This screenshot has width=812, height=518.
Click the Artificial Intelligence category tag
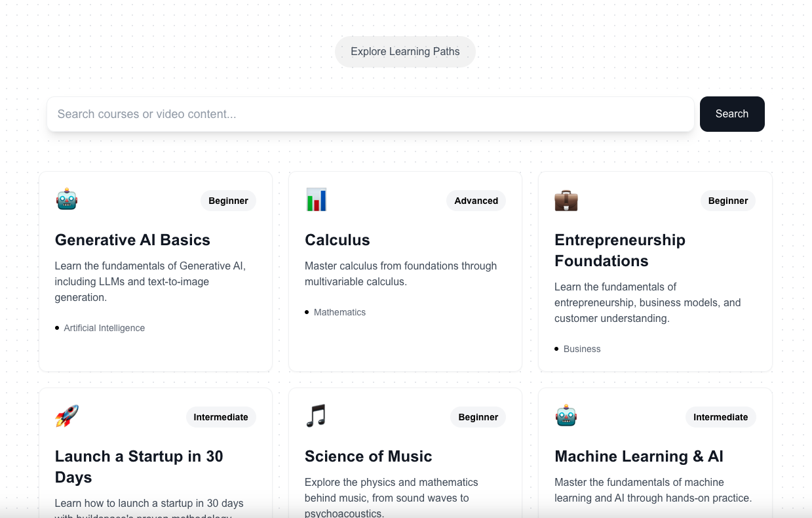[x=104, y=328]
